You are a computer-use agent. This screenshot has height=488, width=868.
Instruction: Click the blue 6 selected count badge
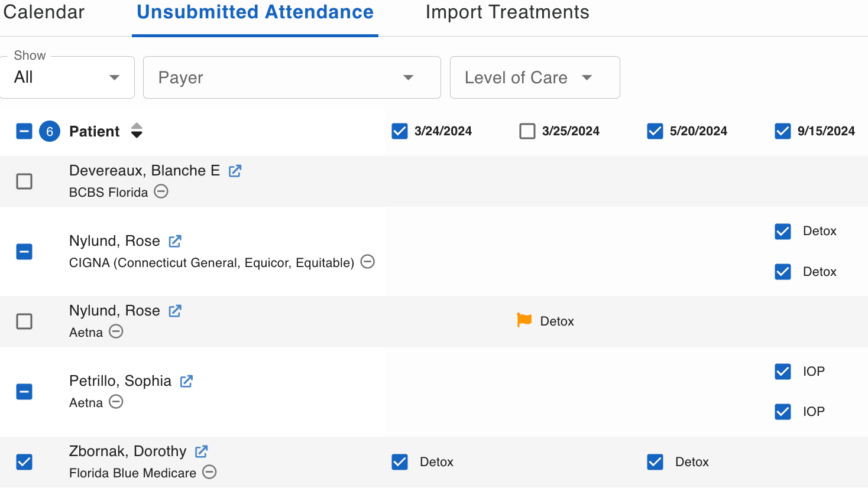tap(50, 131)
